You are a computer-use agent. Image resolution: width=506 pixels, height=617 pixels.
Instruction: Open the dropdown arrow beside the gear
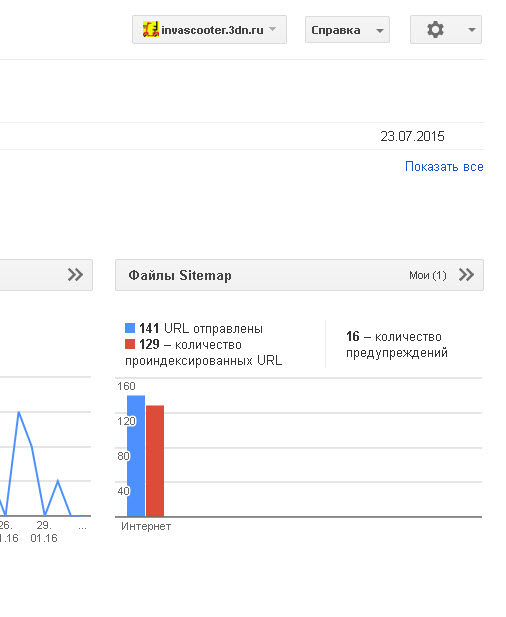click(472, 30)
